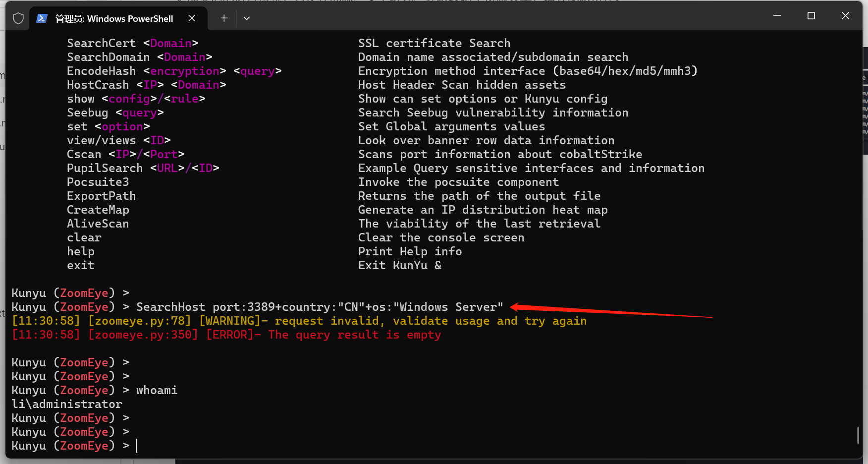Click the view/views command text

[101, 140]
